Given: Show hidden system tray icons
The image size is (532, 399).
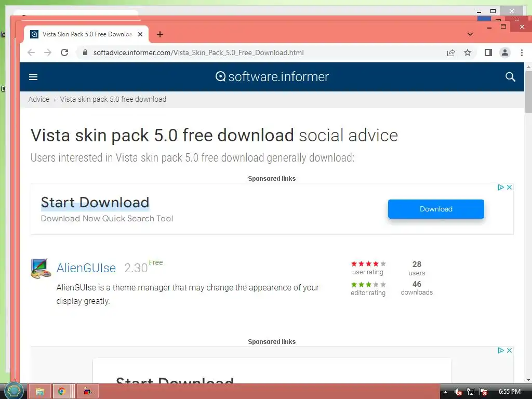Looking at the screenshot, I should (x=445, y=392).
